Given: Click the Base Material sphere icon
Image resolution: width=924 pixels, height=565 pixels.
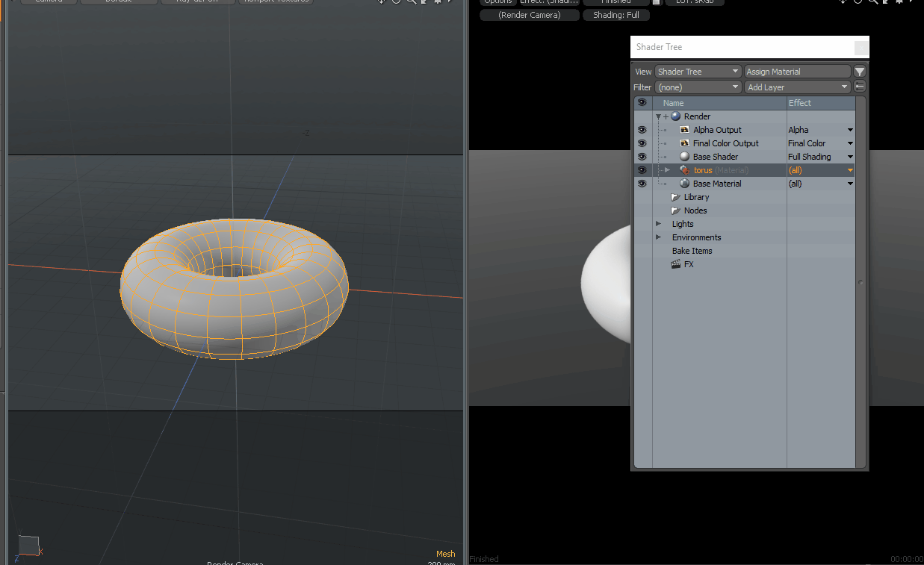Looking at the screenshot, I should click(x=685, y=184).
